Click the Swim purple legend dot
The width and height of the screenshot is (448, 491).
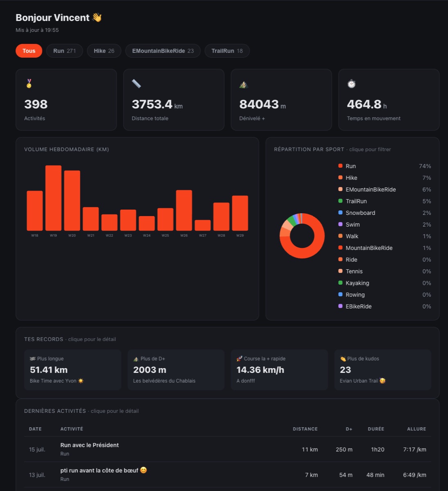340,224
